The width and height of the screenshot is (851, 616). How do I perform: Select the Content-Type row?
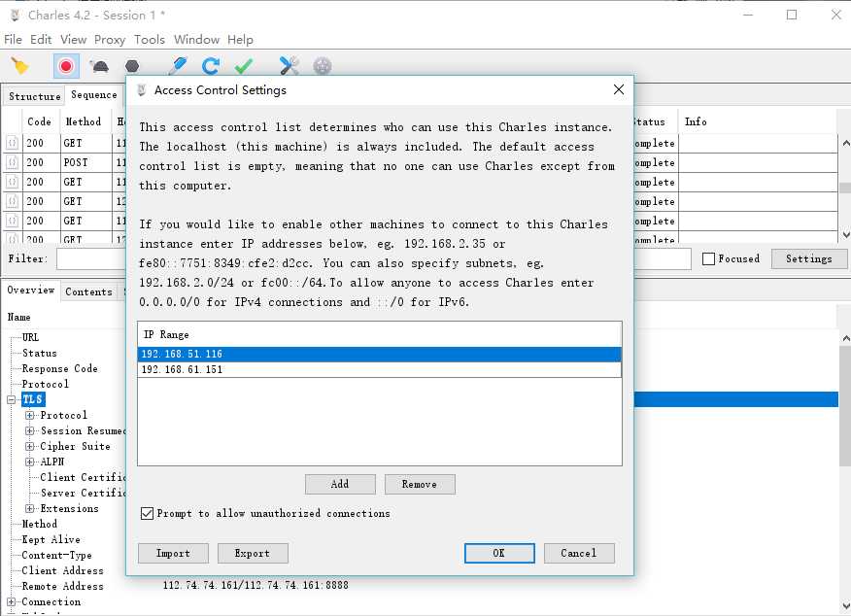coord(56,555)
